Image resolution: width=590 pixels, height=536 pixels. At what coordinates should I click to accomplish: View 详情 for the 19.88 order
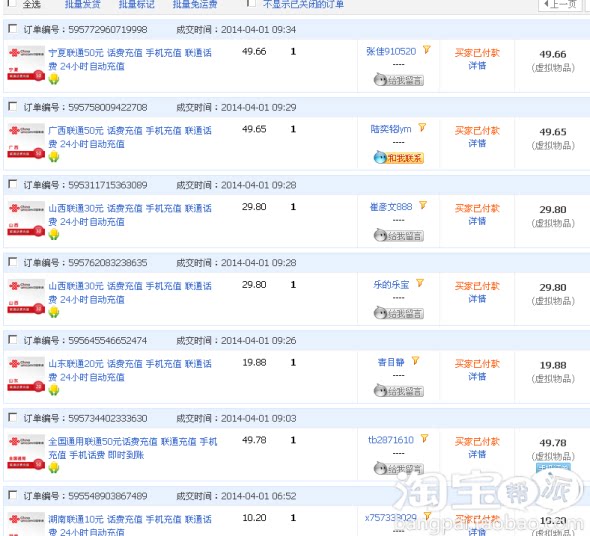tap(477, 377)
